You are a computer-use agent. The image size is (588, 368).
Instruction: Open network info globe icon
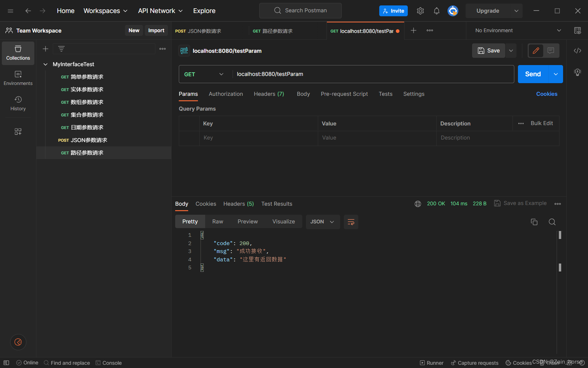418,204
